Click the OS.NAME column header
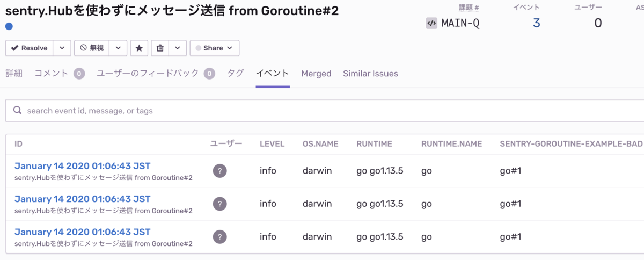Viewport: 644px width, 260px height. [321, 144]
